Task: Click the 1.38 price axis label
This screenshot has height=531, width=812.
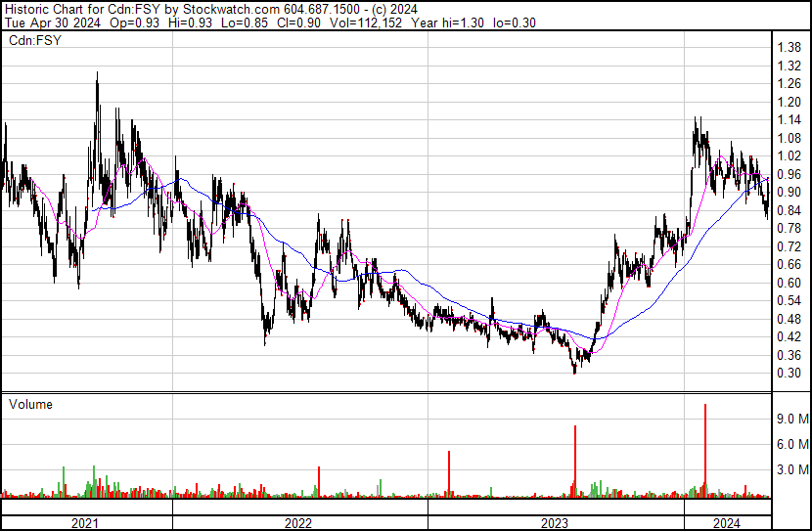Action: click(x=789, y=47)
